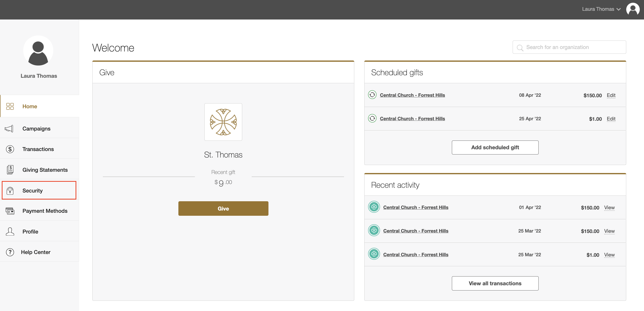Viewport: 644px width, 311px height.
Task: Select Profile in the sidebar navigation
Action: click(x=30, y=231)
